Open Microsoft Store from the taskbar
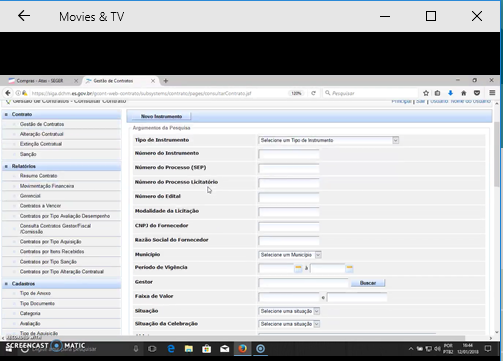The image size is (503, 361). 207,349
